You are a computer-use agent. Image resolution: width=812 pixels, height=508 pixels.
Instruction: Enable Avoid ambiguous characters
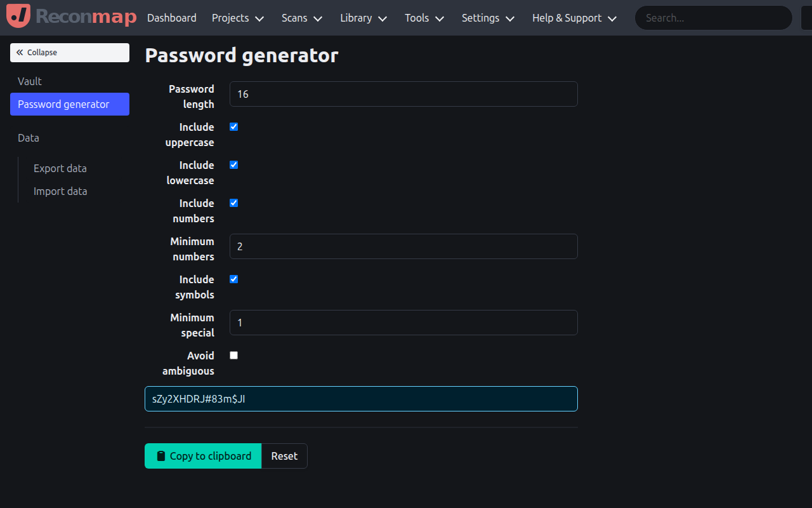pyautogui.click(x=233, y=355)
